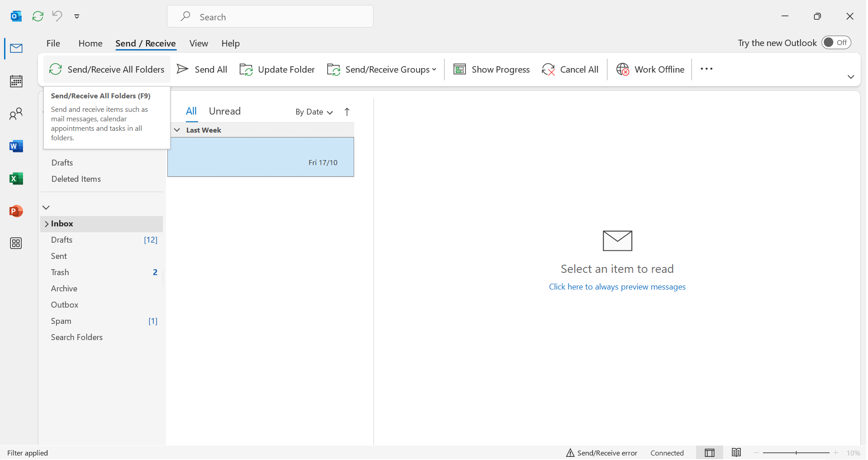868x460 pixels.
Task: Click the Outlook app logo icon
Action: pyautogui.click(x=16, y=16)
